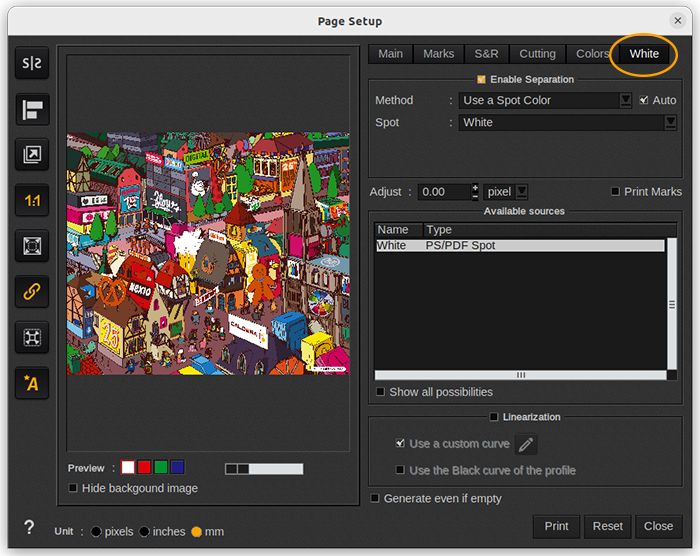700x556 pixels.
Task: Select the red preview color swatch
Action: (x=144, y=467)
